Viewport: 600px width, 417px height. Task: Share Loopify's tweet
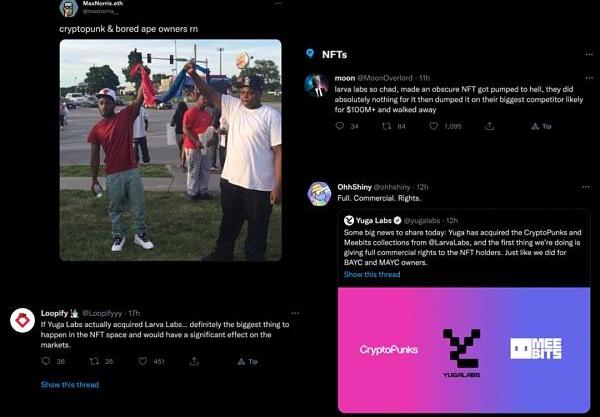tap(194, 361)
